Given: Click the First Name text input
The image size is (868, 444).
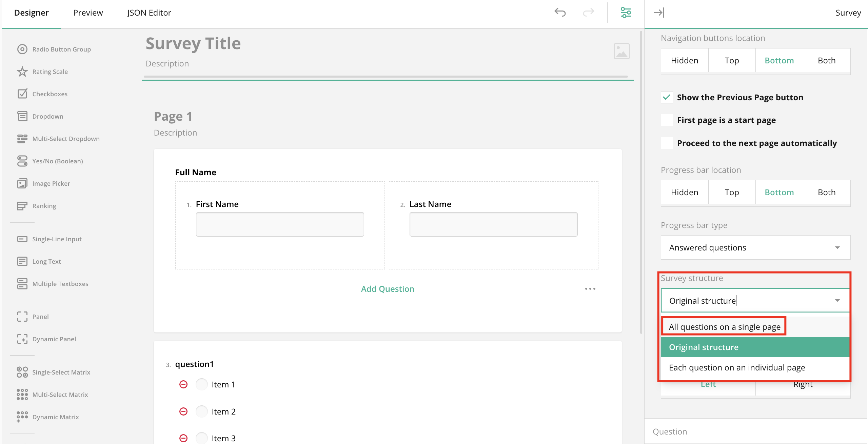Looking at the screenshot, I should (x=280, y=224).
